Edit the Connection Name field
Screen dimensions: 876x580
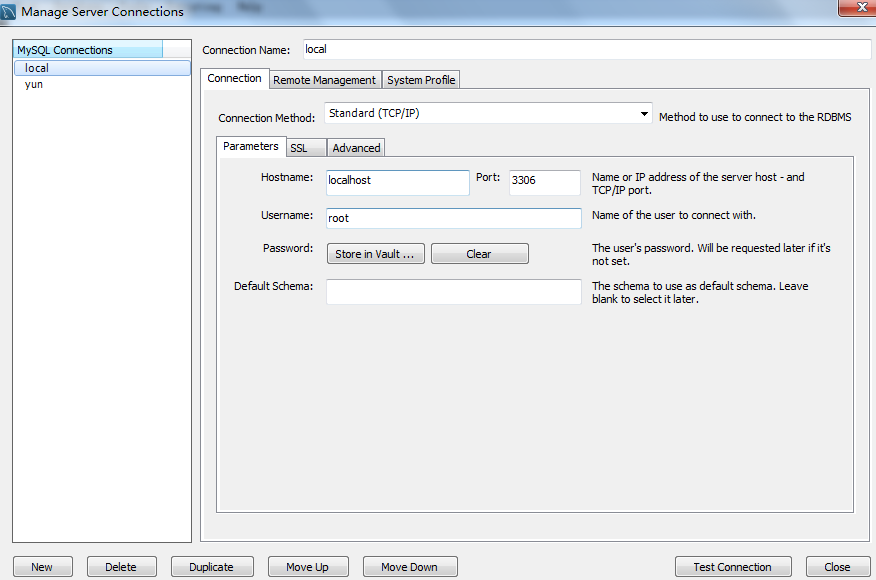click(x=587, y=49)
